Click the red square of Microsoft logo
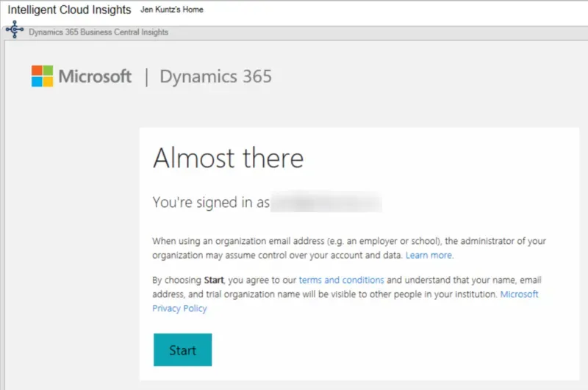The image size is (588, 390). point(37,71)
